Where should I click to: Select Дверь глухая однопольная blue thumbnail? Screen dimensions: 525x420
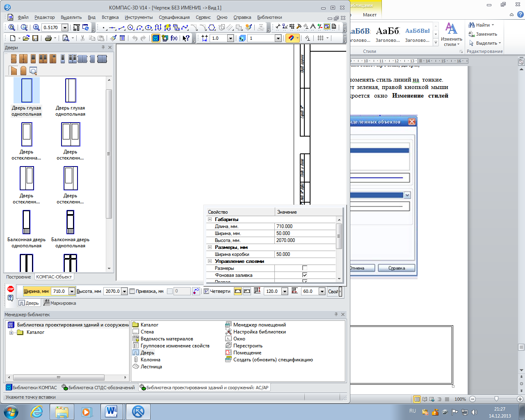tap(27, 91)
